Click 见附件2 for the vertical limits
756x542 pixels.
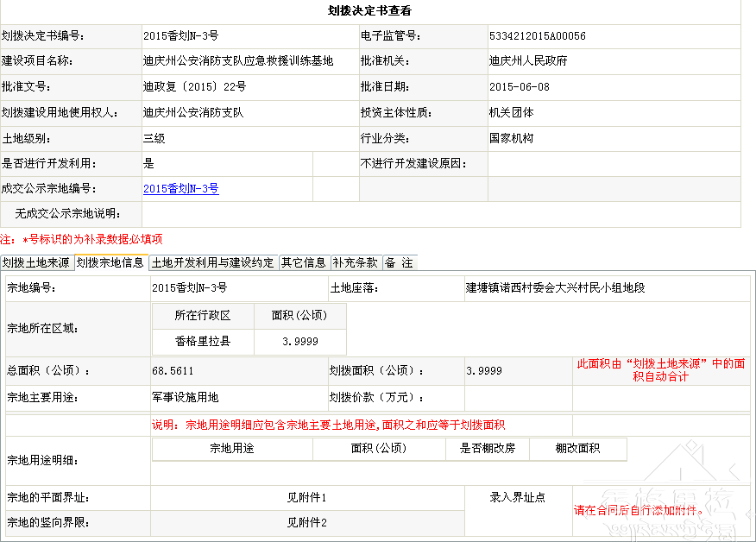[306, 522]
